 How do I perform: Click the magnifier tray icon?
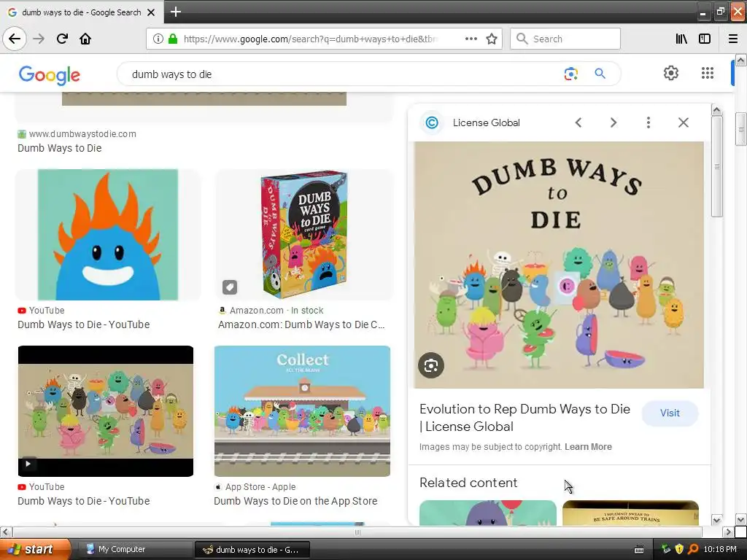tap(693, 549)
